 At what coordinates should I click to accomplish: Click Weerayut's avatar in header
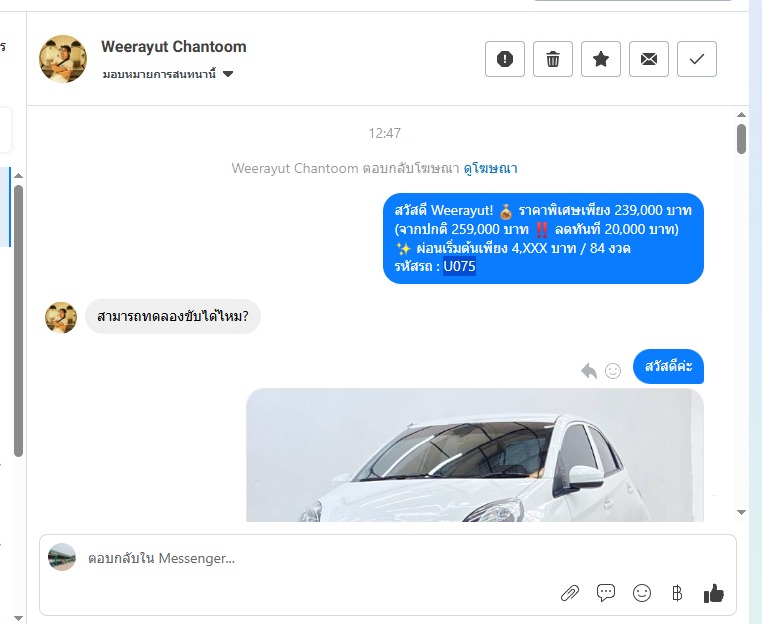pyautogui.click(x=63, y=59)
